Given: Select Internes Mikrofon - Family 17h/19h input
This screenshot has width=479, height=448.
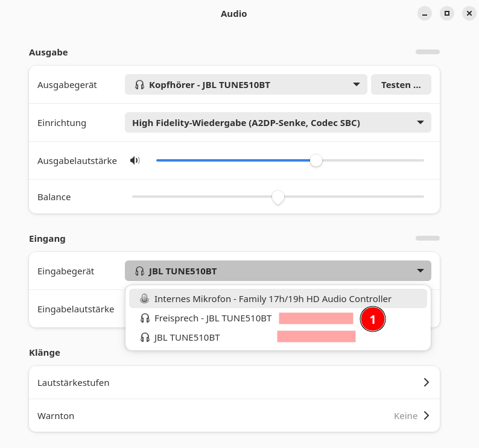Looking at the screenshot, I should coord(278,298).
